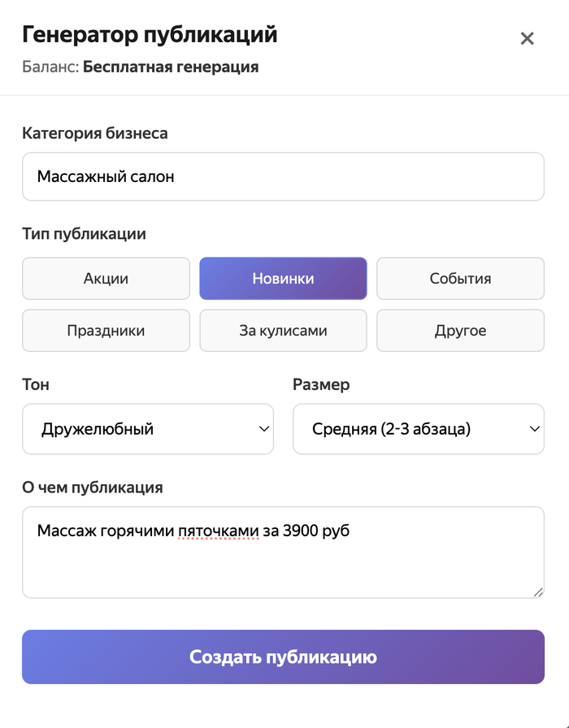Select the Новинки publication type
The height and width of the screenshot is (728, 569).
[283, 279]
